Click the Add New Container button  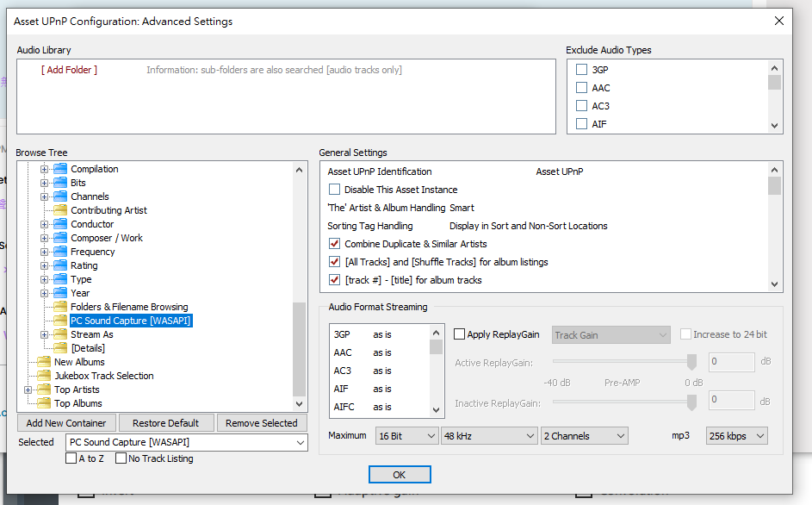[66, 423]
